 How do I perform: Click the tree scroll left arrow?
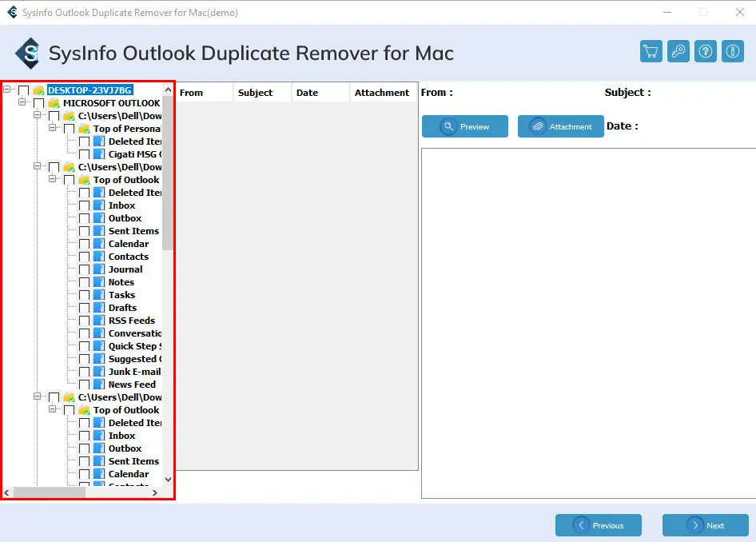coord(6,492)
